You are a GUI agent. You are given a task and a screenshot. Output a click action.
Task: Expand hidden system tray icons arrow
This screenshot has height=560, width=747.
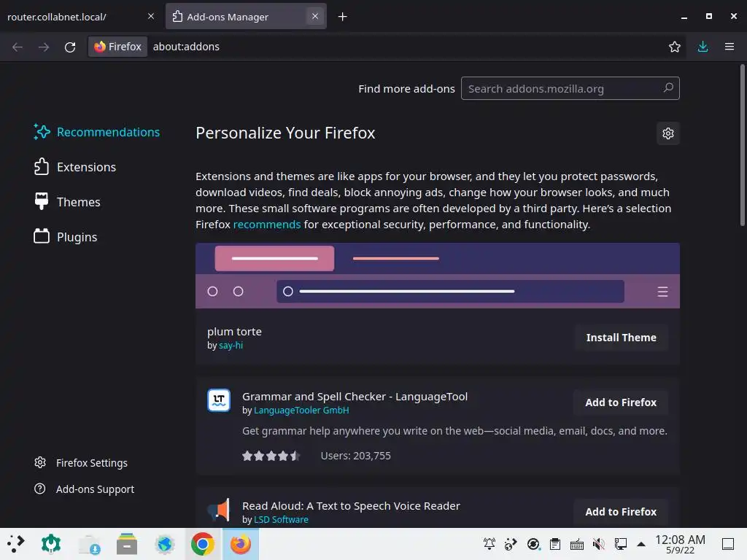click(641, 544)
